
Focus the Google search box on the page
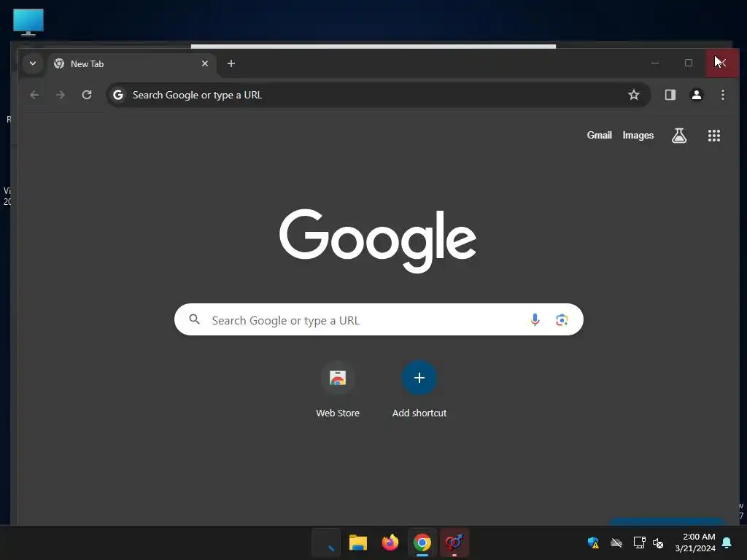pyautogui.click(x=379, y=319)
